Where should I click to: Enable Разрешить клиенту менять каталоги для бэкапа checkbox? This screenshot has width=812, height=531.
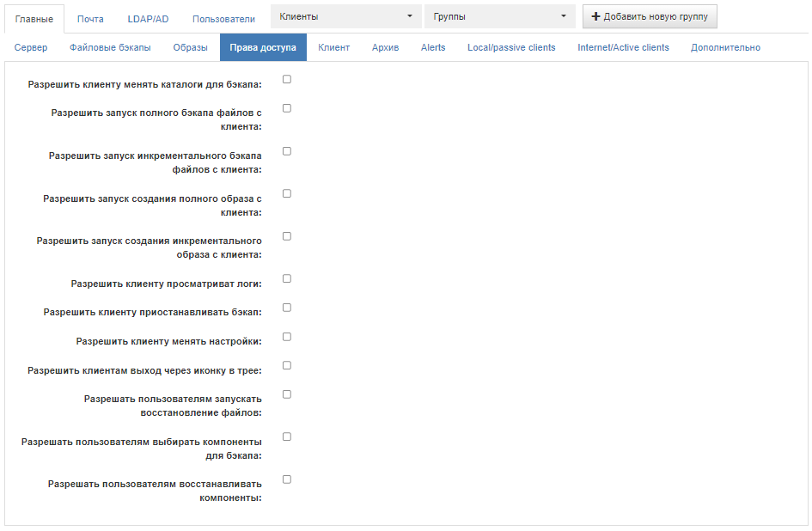287,79
